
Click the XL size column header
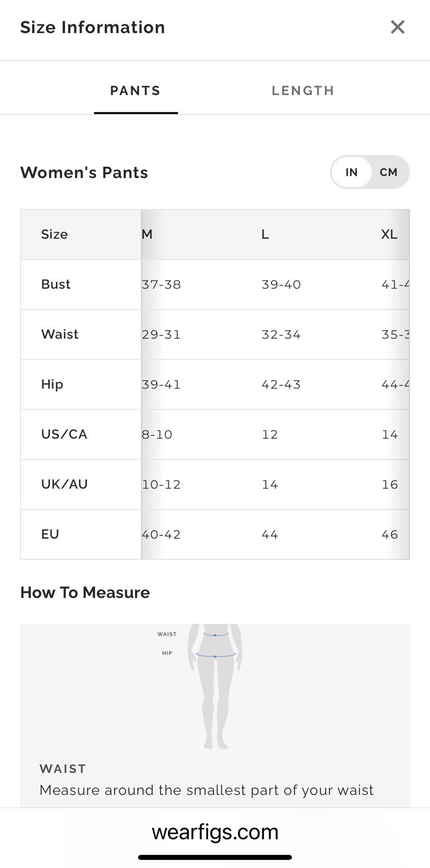[389, 234]
